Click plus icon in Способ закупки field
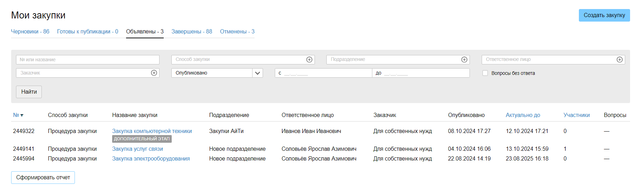 click(x=309, y=60)
